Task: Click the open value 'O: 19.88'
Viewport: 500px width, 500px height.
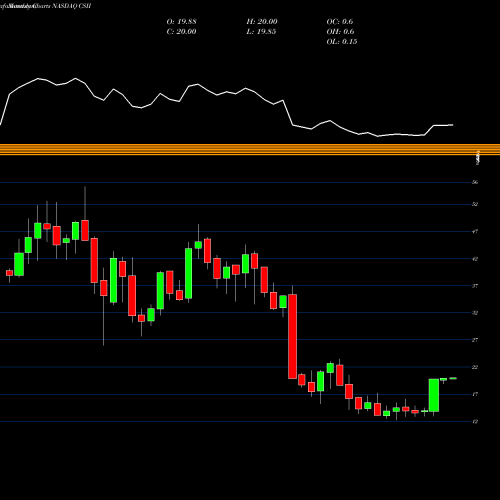Action: point(181,22)
